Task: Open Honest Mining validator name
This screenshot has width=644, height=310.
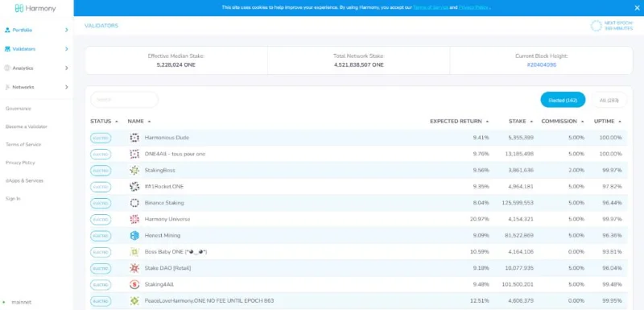Action: (x=163, y=235)
